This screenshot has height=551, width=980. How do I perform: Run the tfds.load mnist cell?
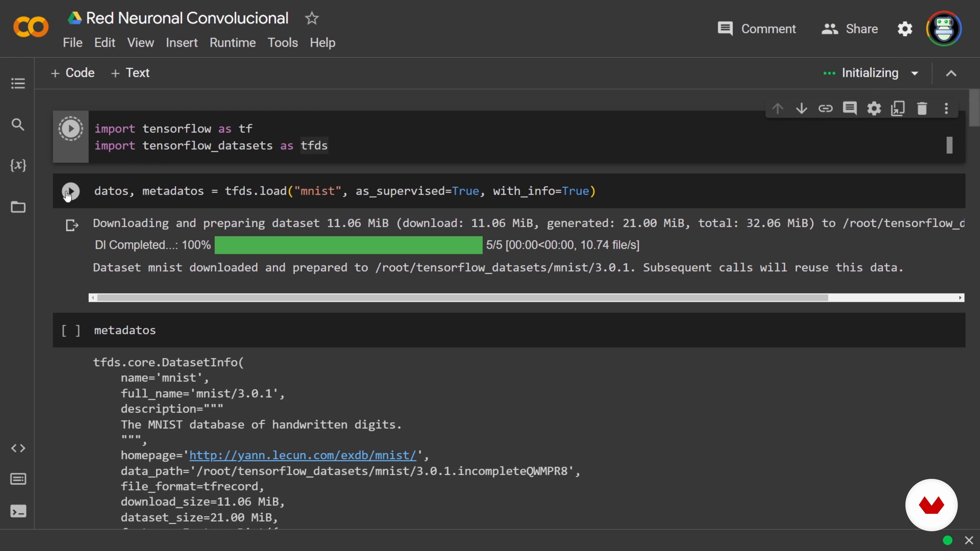71,191
